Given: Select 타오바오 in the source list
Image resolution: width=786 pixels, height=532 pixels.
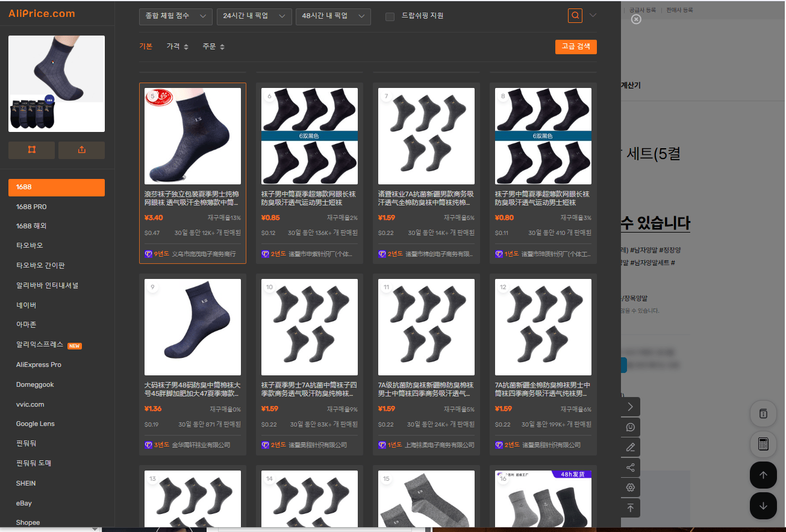Looking at the screenshot, I should tap(30, 246).
